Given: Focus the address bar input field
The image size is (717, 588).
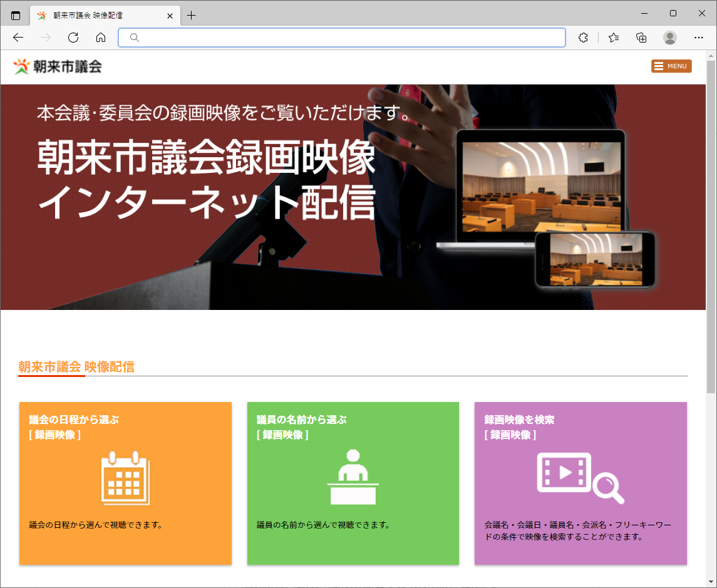Looking at the screenshot, I should 342,38.
